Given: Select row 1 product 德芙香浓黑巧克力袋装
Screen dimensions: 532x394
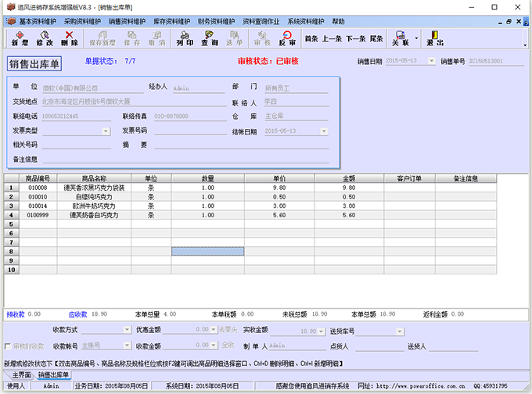Looking at the screenshot, I should pos(94,188).
